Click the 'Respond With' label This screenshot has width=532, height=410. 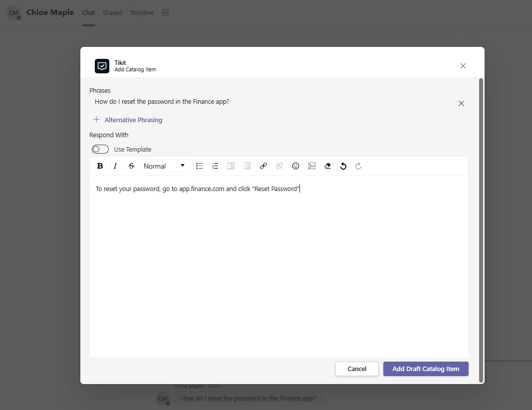tap(109, 135)
